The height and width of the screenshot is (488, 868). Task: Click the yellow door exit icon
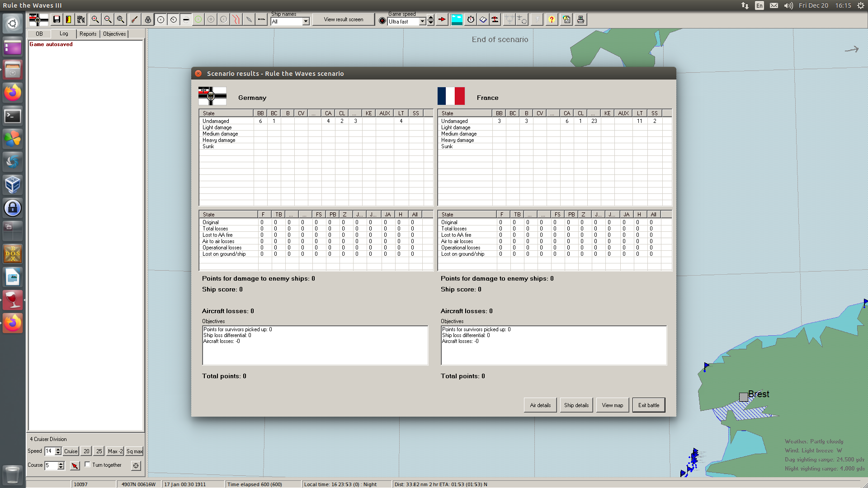(x=69, y=19)
